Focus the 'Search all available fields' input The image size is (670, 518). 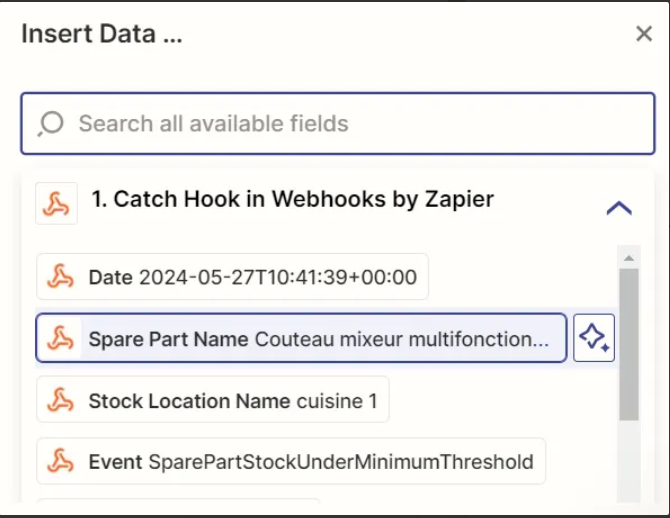(338, 124)
